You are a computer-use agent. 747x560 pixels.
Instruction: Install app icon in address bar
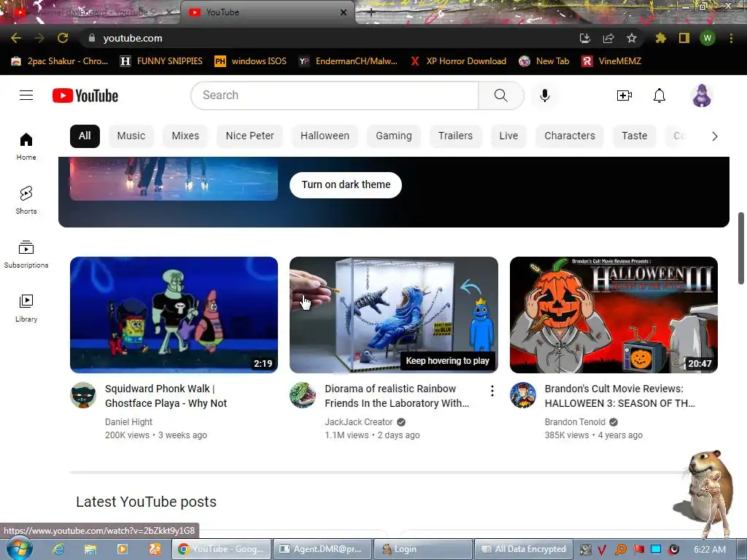click(x=584, y=38)
